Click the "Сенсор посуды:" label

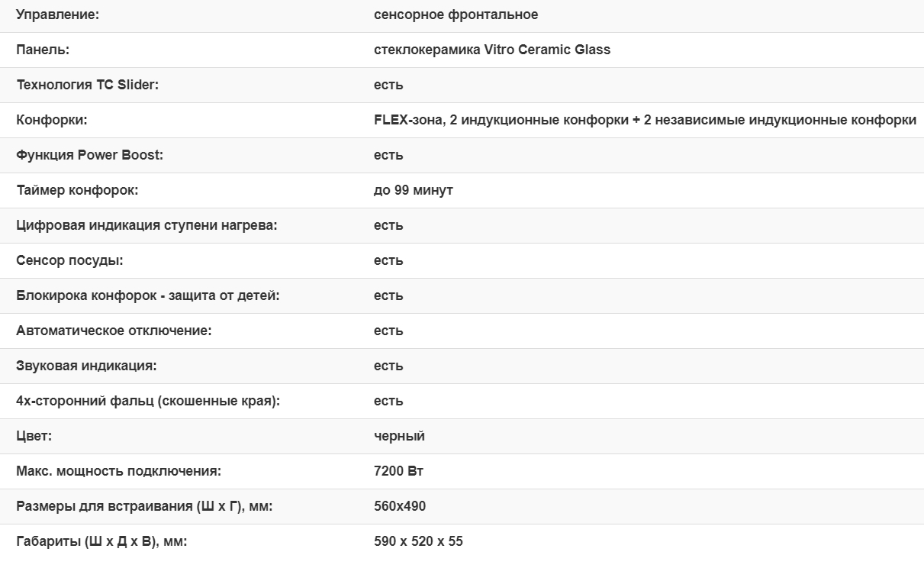69,260
